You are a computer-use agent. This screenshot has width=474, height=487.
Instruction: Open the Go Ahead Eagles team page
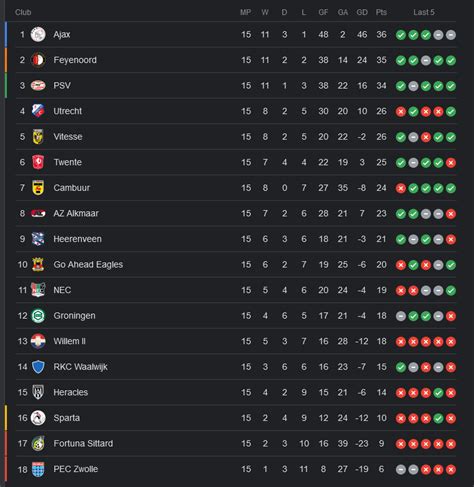(x=88, y=265)
